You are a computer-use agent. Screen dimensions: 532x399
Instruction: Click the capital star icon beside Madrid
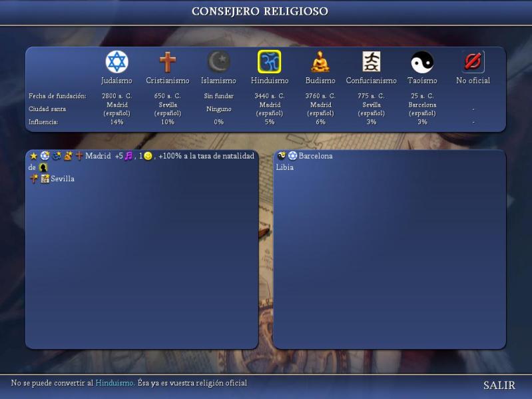33,156
